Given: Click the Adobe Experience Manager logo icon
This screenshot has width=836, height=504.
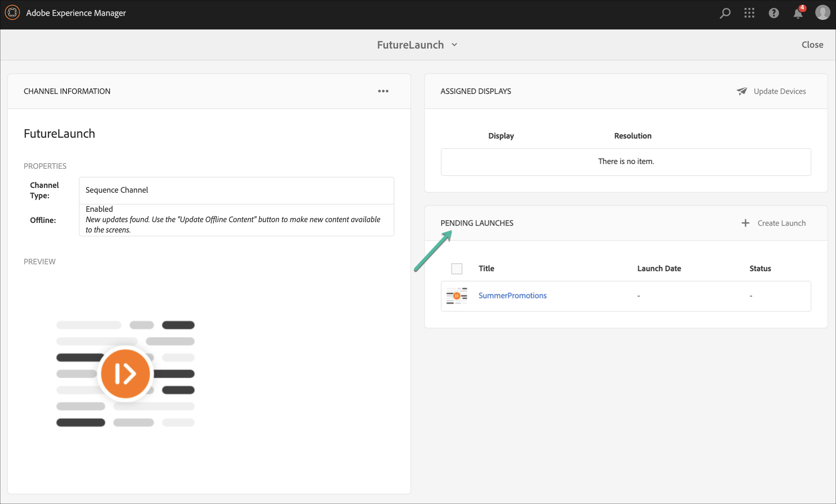Looking at the screenshot, I should point(12,13).
